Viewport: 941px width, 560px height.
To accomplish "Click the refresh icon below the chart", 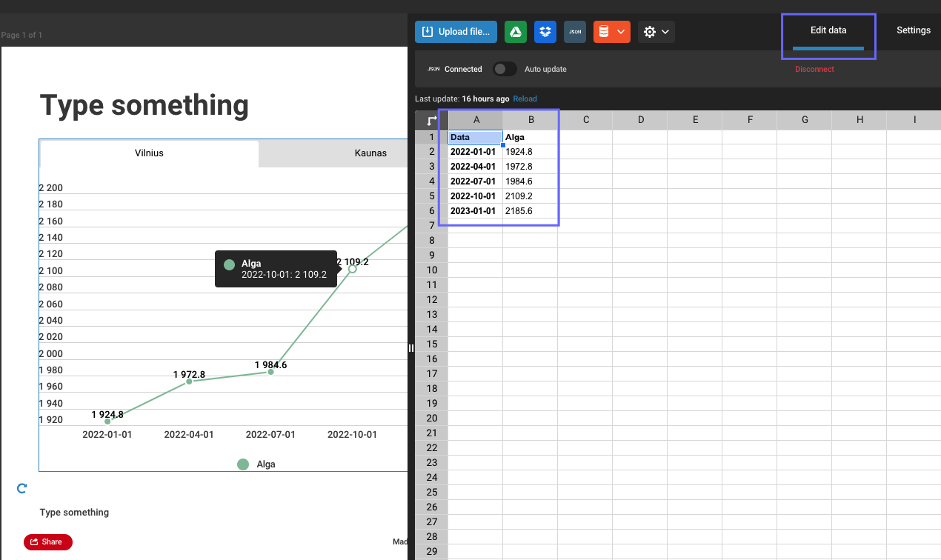I will tap(21, 487).
